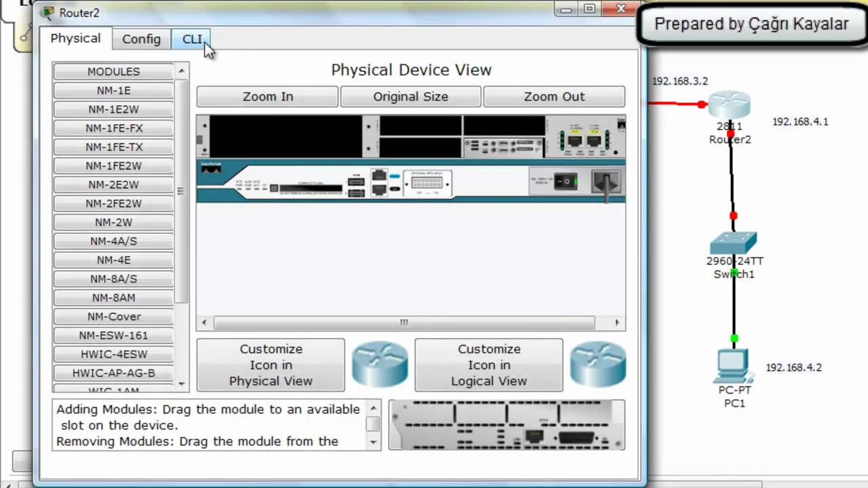Click the Original Size button
This screenshot has width=868, height=488.
(410, 96)
